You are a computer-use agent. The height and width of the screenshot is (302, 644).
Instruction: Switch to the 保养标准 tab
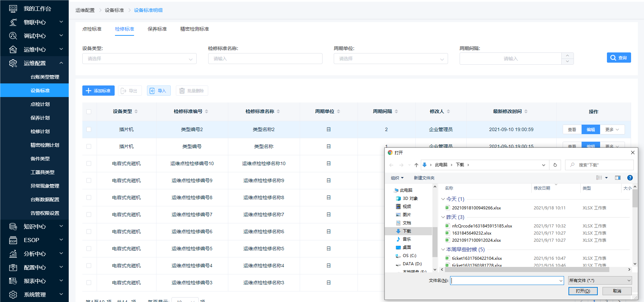click(157, 29)
